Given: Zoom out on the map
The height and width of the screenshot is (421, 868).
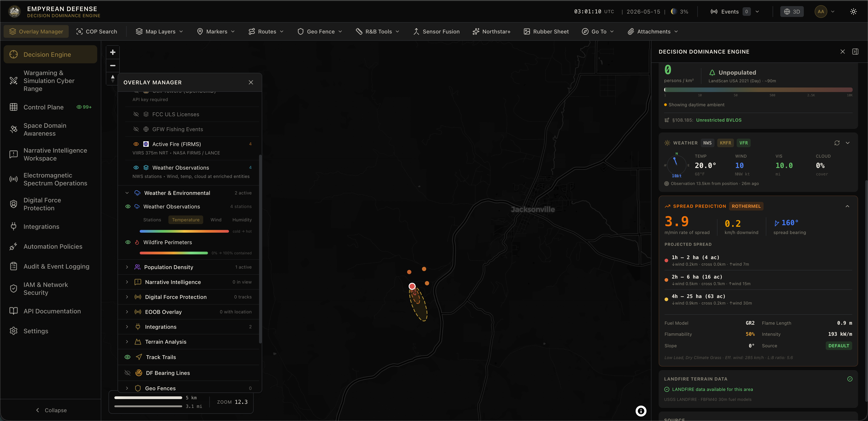Looking at the screenshot, I should [113, 65].
